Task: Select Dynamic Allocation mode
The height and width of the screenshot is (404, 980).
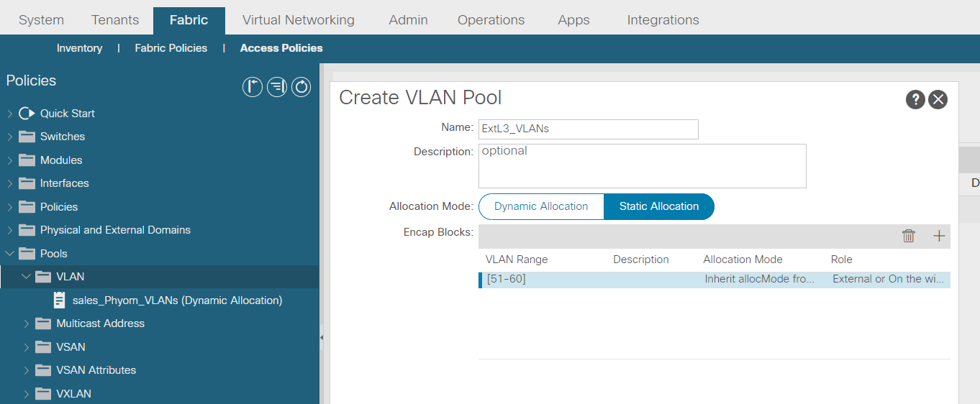Action: [541, 206]
